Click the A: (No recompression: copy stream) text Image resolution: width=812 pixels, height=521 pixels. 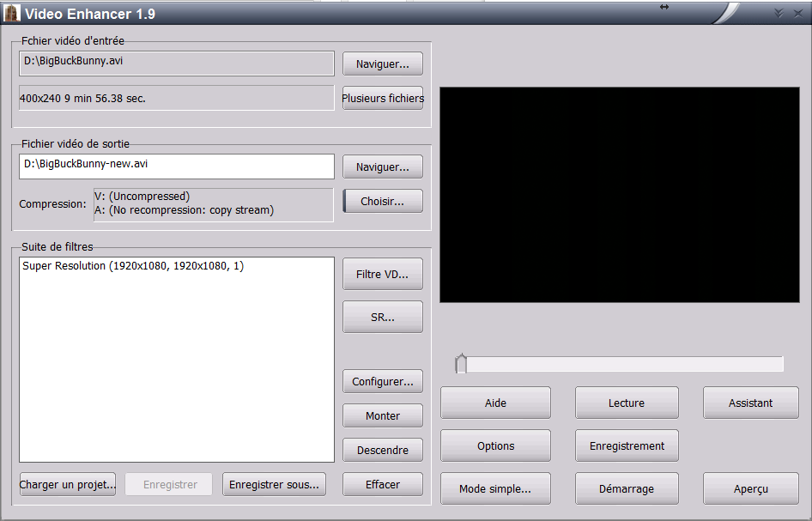coord(184,210)
